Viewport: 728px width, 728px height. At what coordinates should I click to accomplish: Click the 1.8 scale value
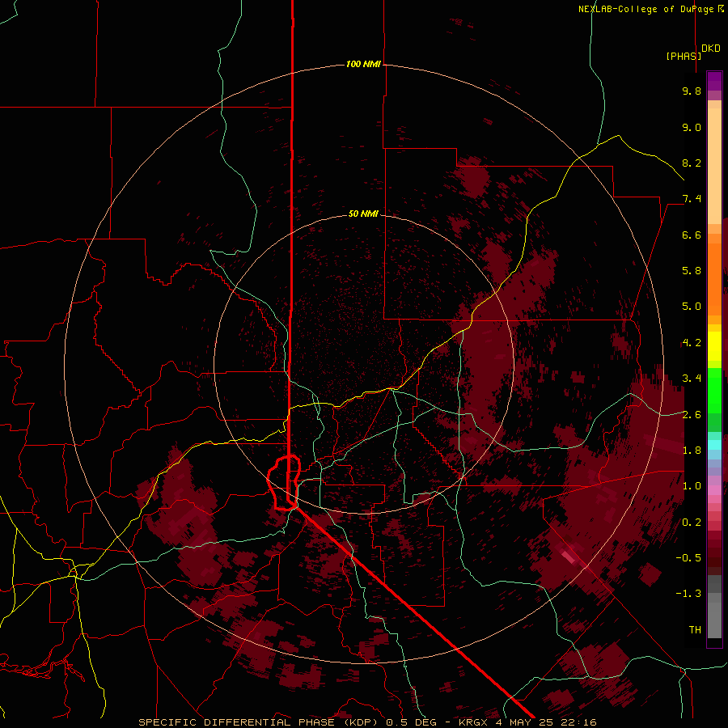click(692, 451)
